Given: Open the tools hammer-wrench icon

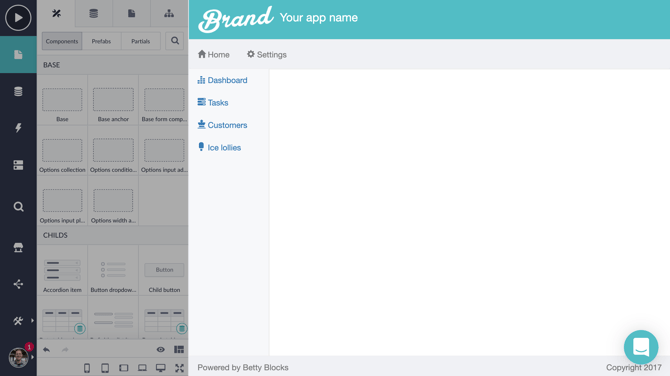Looking at the screenshot, I should coord(18,320).
